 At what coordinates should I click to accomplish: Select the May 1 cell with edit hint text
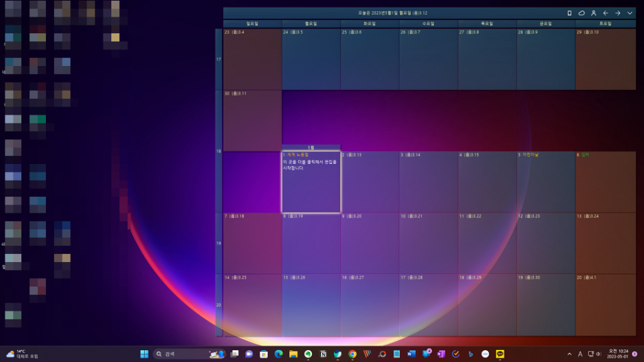(x=311, y=182)
